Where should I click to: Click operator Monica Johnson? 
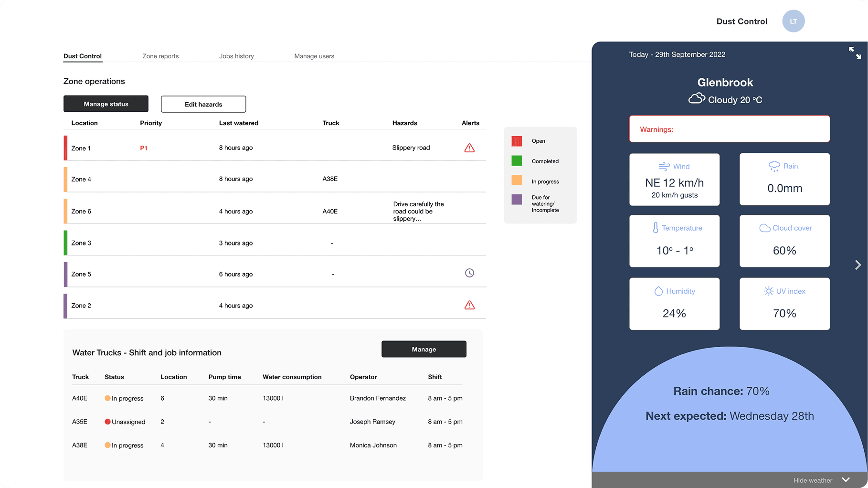click(x=373, y=445)
